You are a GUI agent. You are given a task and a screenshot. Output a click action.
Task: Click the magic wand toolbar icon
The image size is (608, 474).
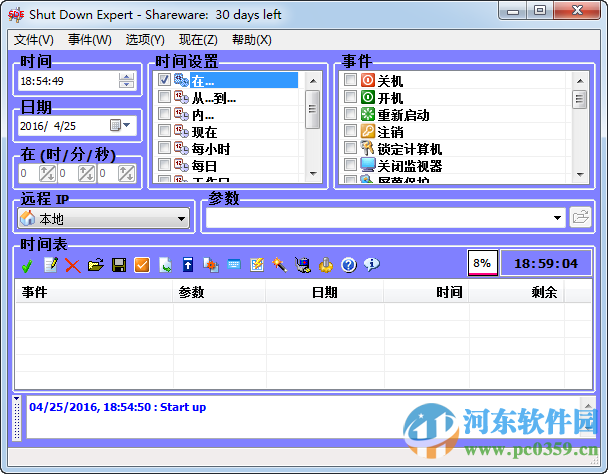pyautogui.click(x=280, y=265)
